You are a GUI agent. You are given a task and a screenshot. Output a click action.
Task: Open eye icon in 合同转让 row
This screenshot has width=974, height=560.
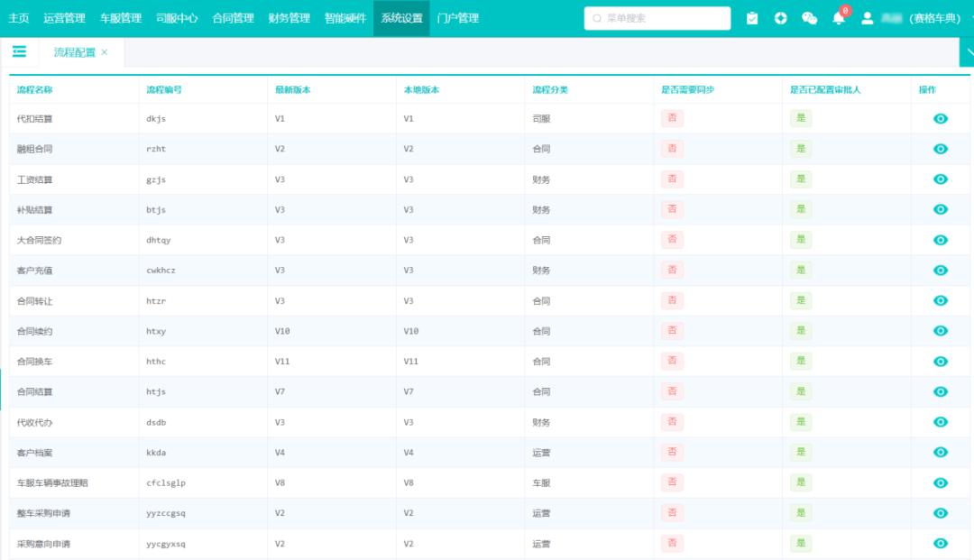tap(941, 300)
